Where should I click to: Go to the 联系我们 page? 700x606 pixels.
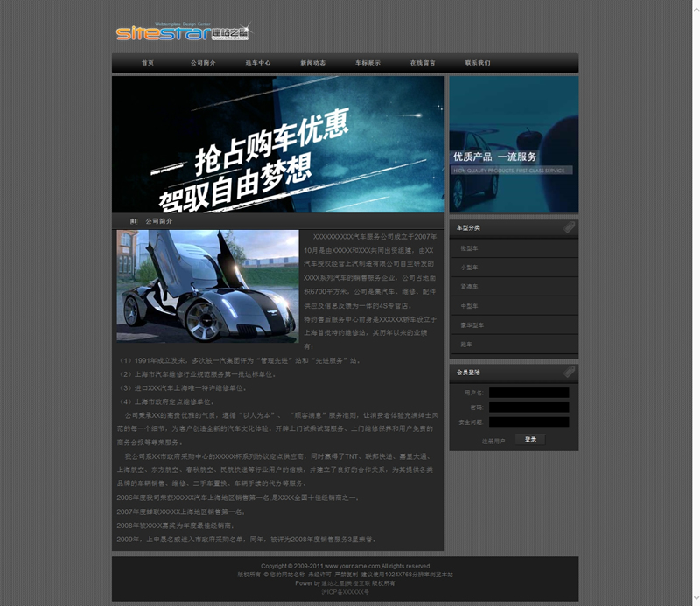pos(478,63)
